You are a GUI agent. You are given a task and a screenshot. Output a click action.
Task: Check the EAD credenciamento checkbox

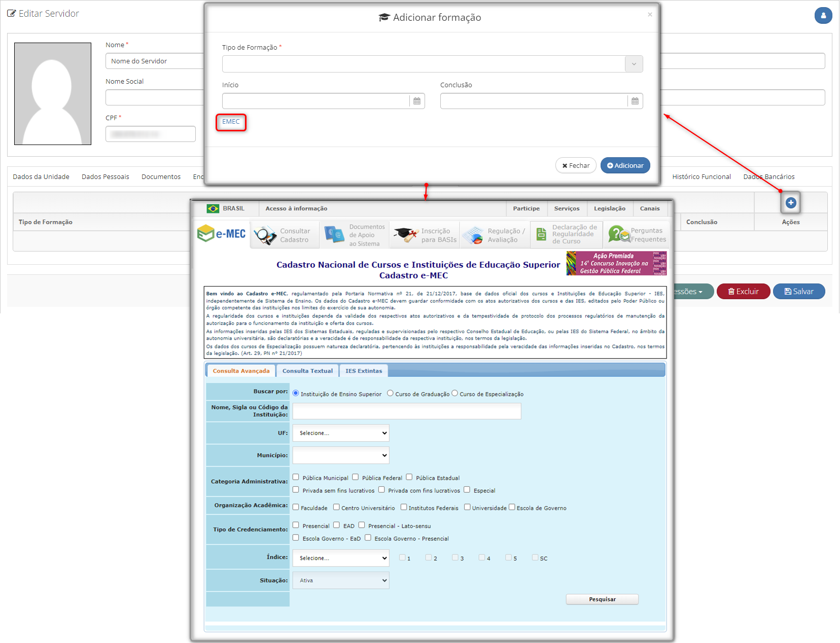tap(336, 525)
